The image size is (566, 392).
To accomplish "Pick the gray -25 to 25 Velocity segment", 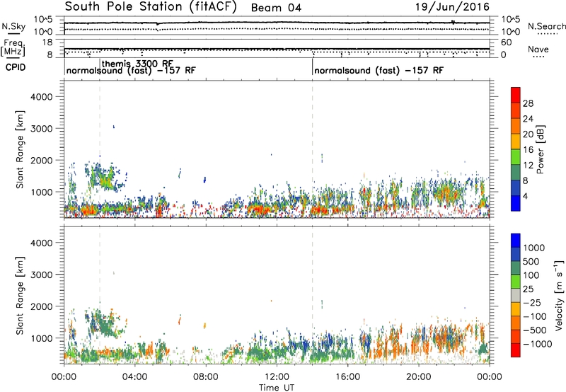I will point(516,295).
